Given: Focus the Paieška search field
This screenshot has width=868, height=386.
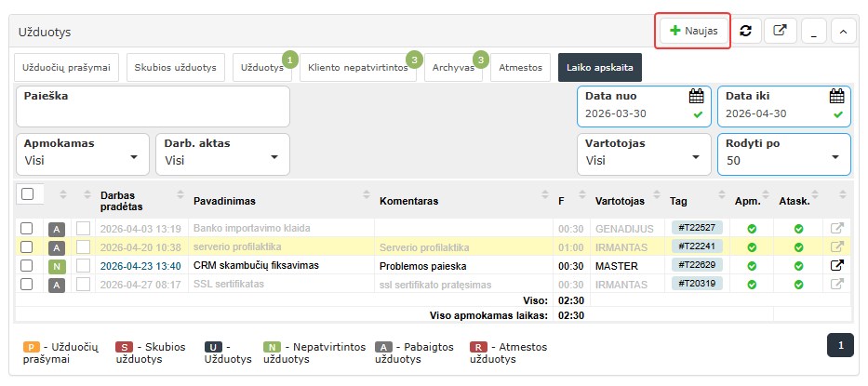Looking at the screenshot, I should (x=154, y=106).
